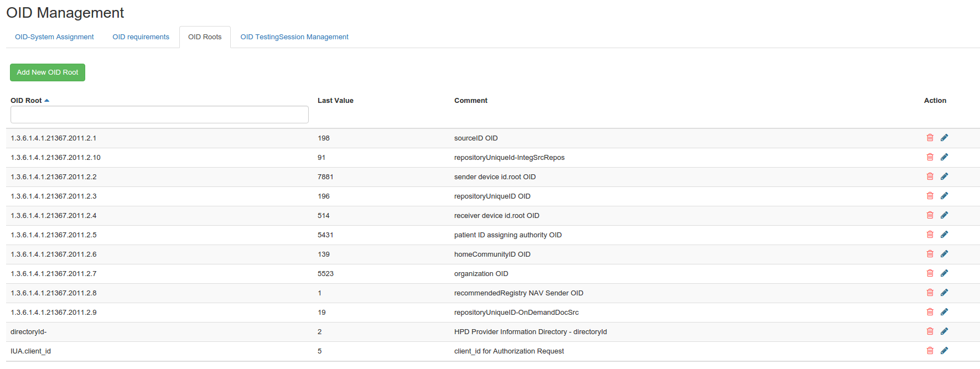
Task: Click the Add New OID Root button
Action: [x=48, y=72]
